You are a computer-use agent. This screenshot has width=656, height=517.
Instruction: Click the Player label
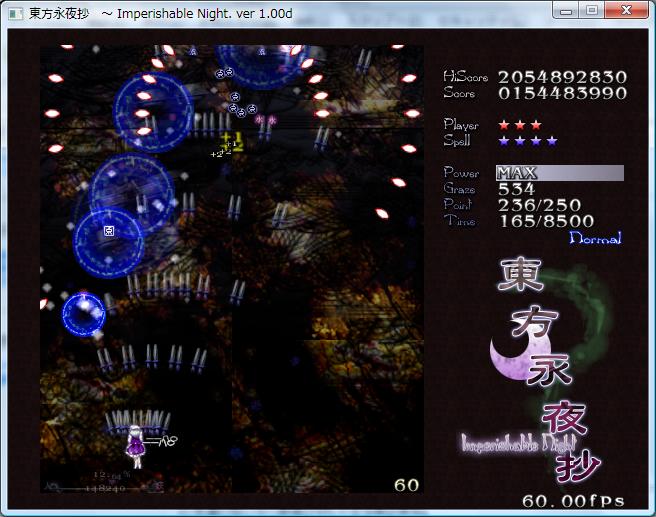point(461,125)
